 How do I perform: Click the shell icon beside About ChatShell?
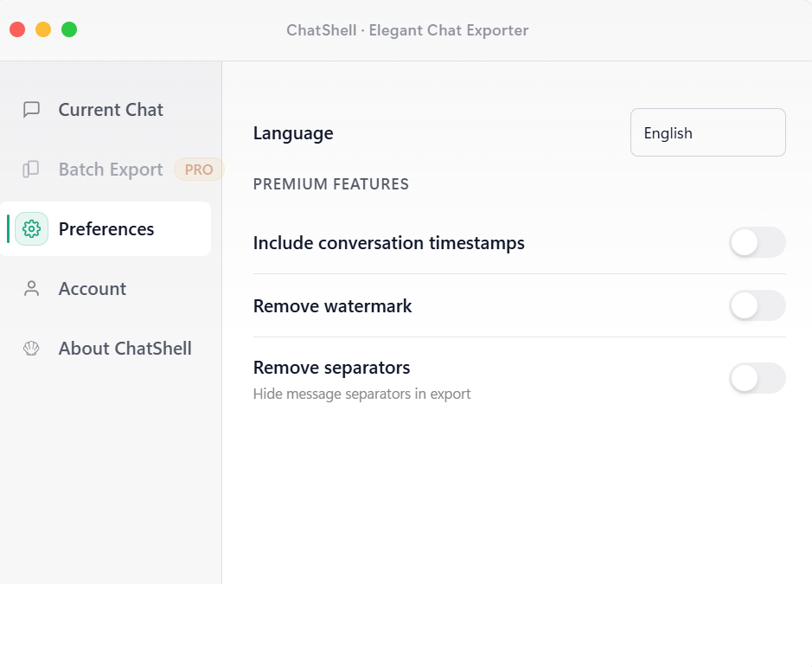(31, 348)
